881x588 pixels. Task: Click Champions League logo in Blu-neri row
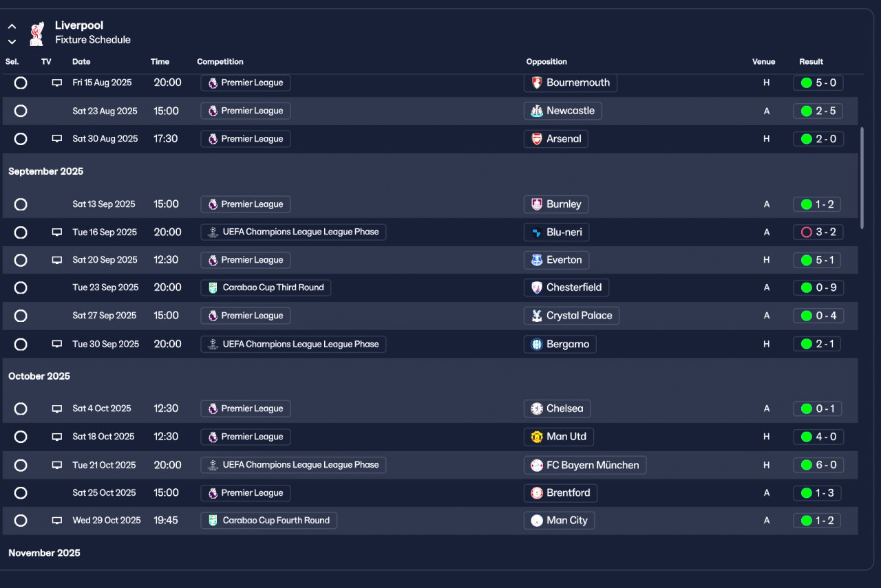pos(213,232)
